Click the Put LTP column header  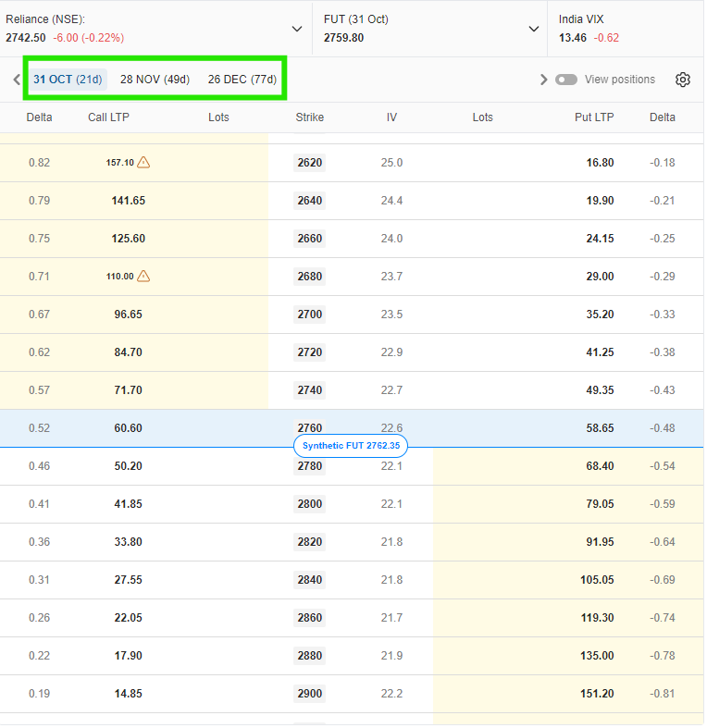coord(594,117)
